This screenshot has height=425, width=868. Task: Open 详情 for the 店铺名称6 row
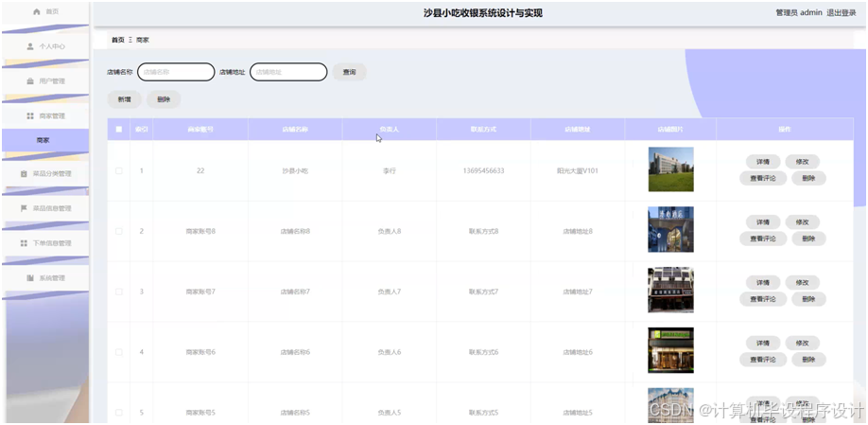[x=763, y=343]
